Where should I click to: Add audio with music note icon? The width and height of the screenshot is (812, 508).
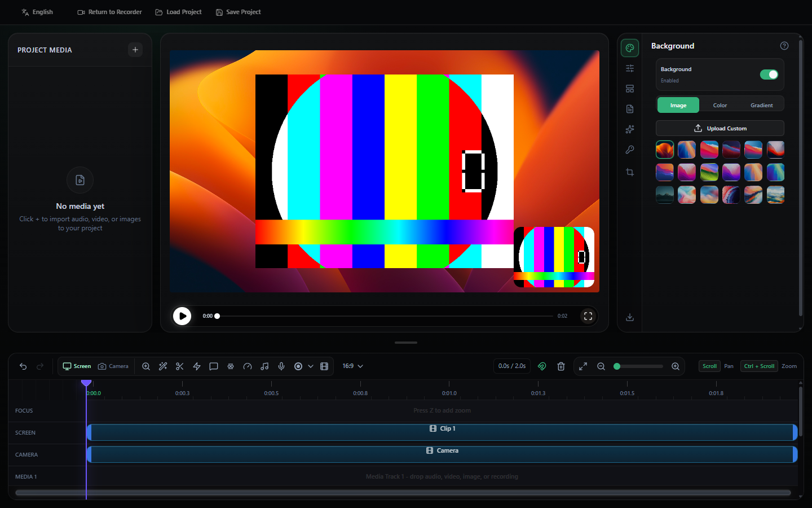click(x=264, y=366)
